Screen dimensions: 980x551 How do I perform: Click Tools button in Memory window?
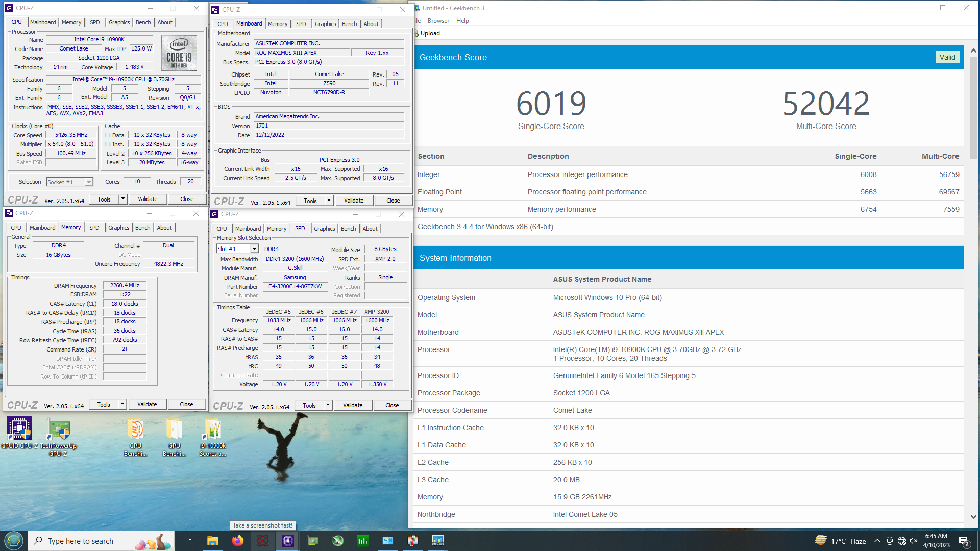(104, 404)
